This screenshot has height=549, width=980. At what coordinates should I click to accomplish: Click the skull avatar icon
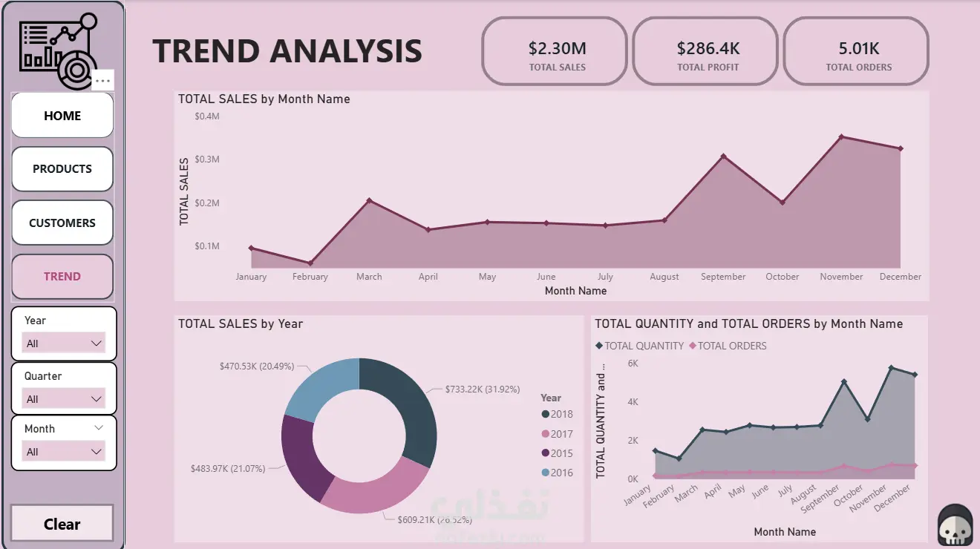(954, 525)
